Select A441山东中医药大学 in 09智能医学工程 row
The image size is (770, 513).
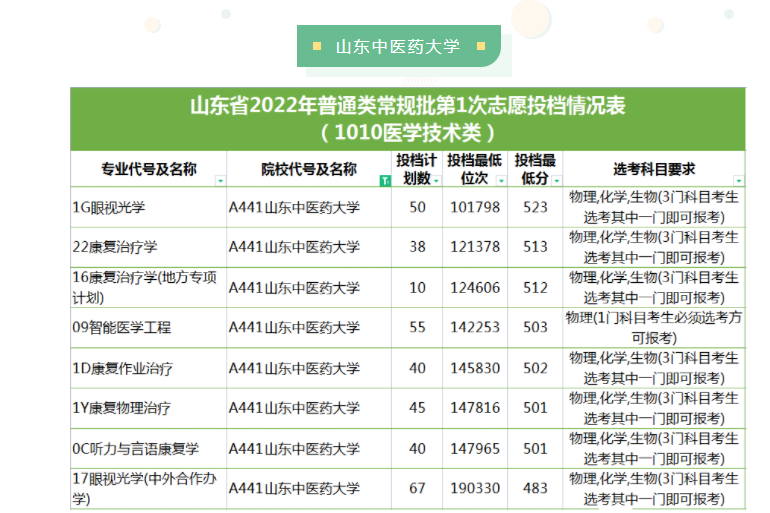pos(294,327)
